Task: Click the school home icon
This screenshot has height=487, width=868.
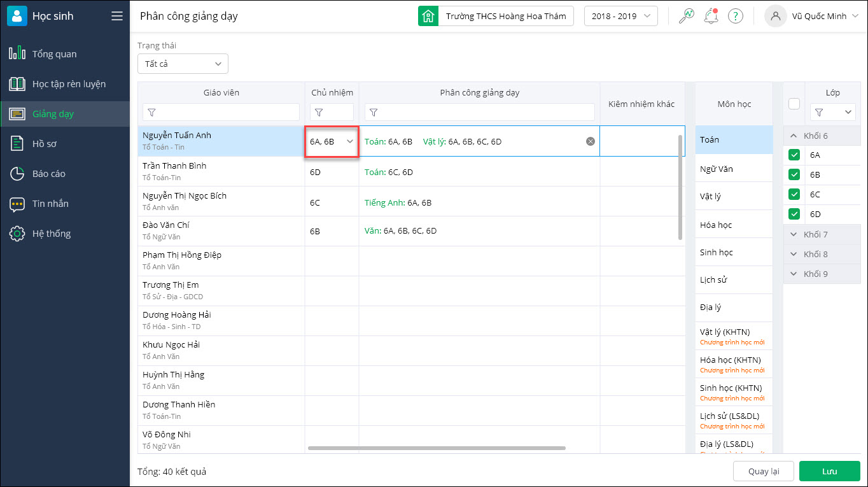Action: (428, 17)
